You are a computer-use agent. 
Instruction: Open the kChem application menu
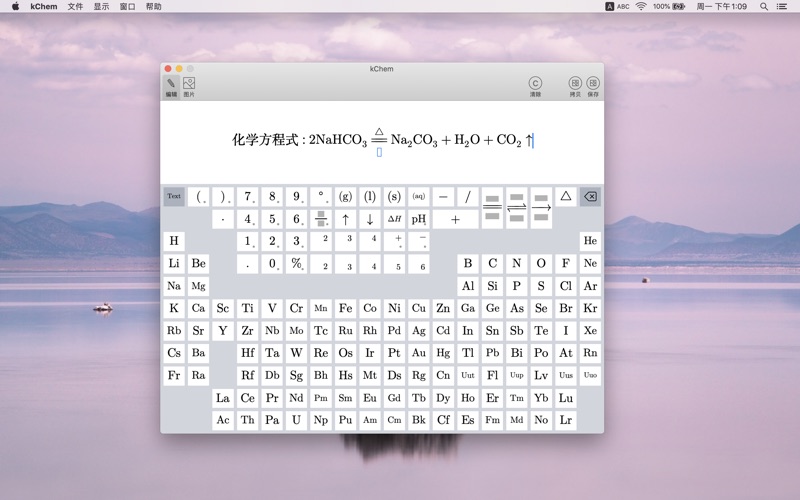pyautogui.click(x=44, y=7)
